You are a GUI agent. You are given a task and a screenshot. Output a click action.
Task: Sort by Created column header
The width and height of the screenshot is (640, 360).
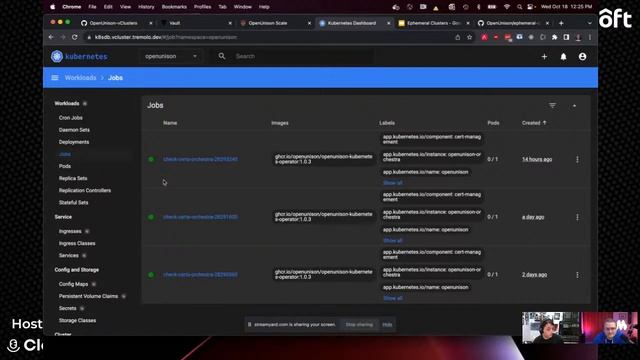coord(534,123)
